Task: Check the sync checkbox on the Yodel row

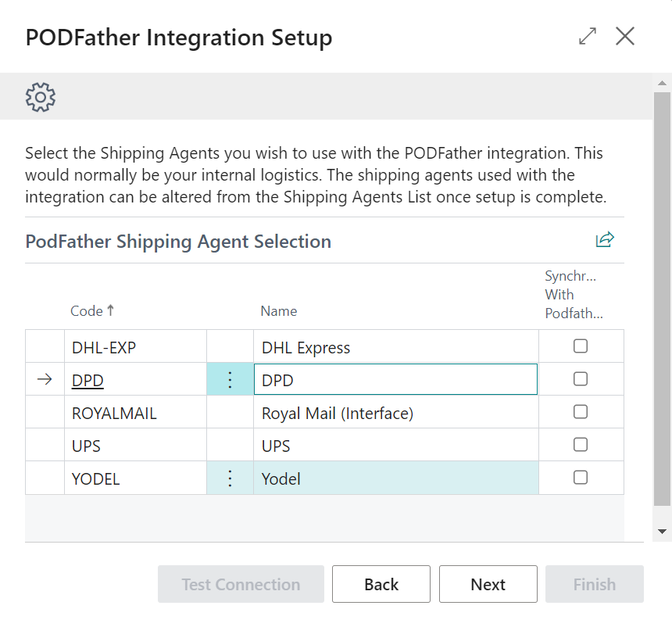Action: point(581,477)
